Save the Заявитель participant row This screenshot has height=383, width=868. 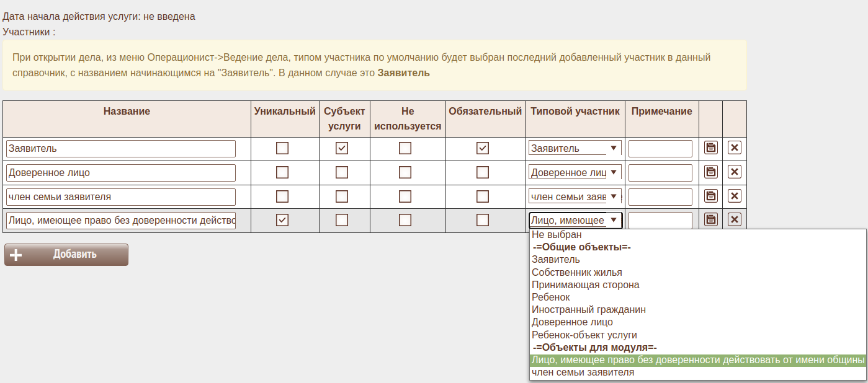click(x=711, y=148)
